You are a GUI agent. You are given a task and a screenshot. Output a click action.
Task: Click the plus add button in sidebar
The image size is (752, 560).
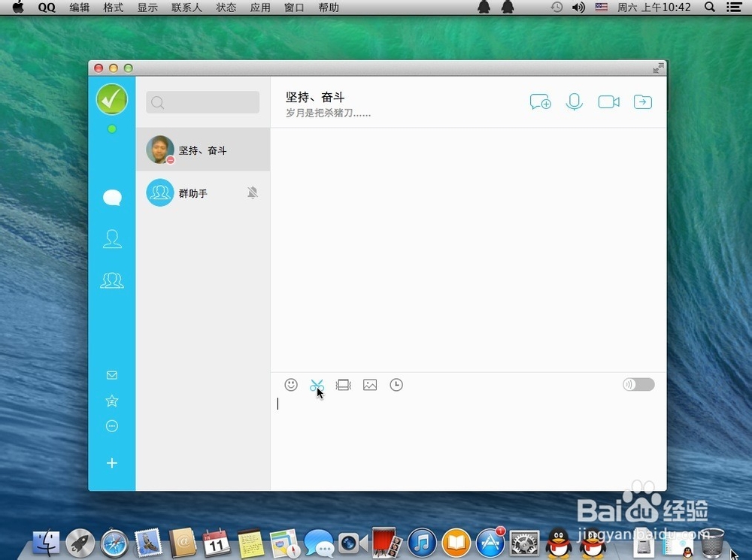tap(112, 463)
